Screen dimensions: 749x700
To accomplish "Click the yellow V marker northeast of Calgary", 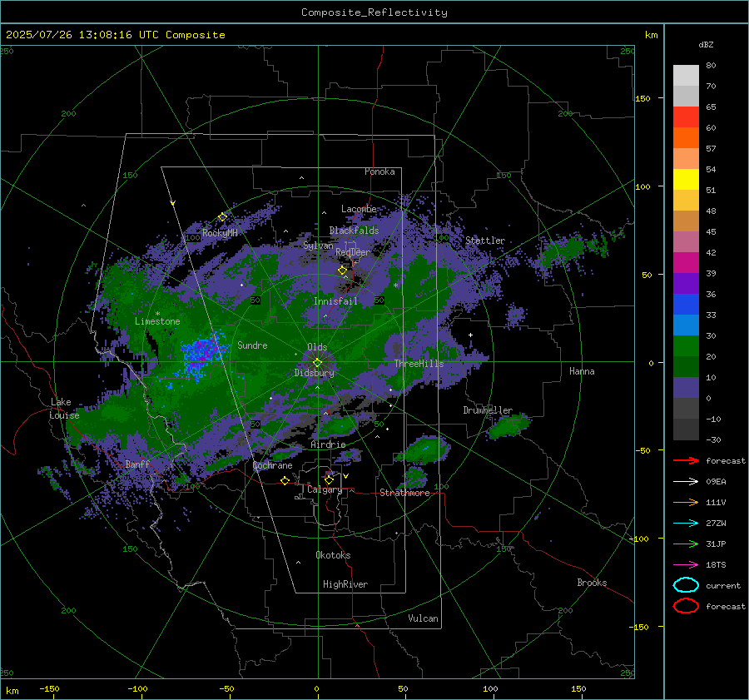I will (346, 476).
